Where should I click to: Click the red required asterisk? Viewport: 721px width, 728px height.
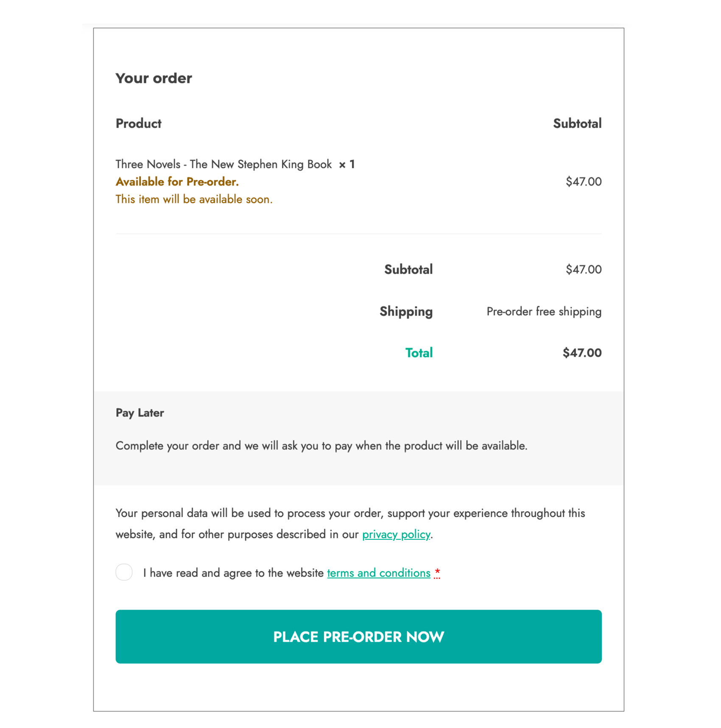coord(437,573)
